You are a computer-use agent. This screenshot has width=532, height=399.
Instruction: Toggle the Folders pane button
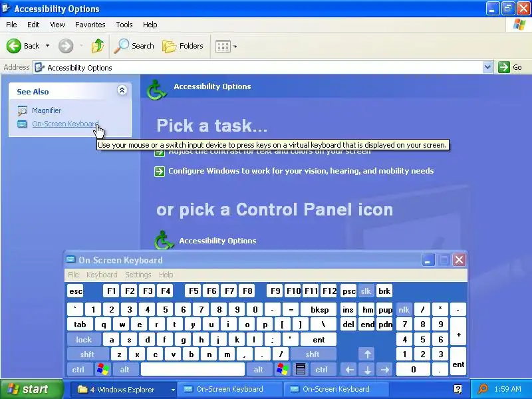tap(183, 46)
